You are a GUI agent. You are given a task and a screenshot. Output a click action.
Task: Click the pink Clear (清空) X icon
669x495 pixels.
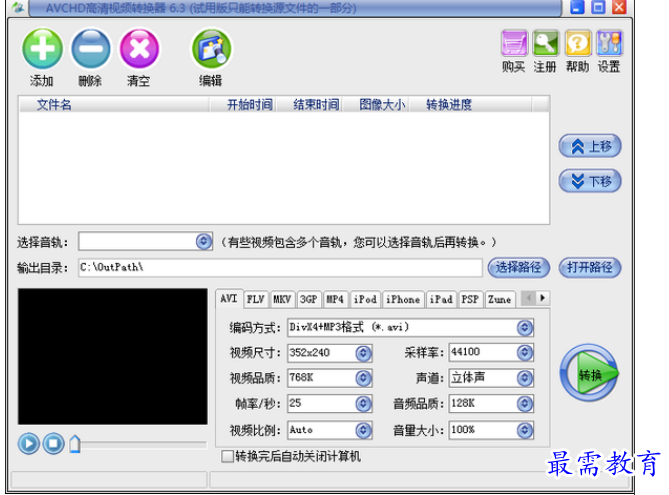(140, 49)
